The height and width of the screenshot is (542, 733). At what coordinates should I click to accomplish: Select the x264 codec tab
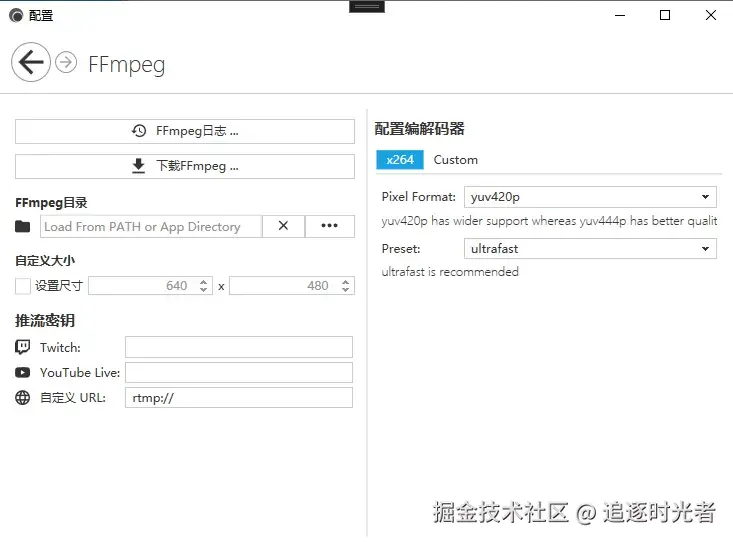point(400,160)
